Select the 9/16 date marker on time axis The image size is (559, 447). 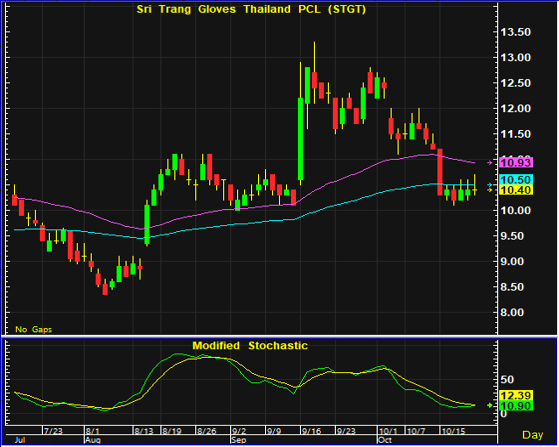click(311, 431)
